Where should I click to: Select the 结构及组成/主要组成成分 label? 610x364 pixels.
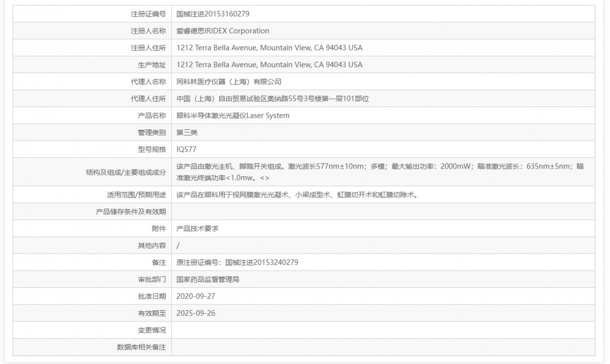(x=126, y=172)
